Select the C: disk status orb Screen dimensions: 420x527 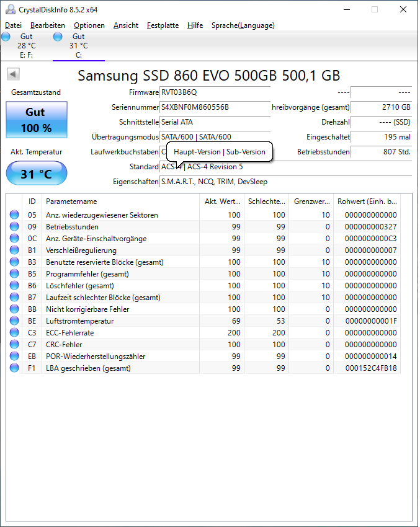pos(58,37)
